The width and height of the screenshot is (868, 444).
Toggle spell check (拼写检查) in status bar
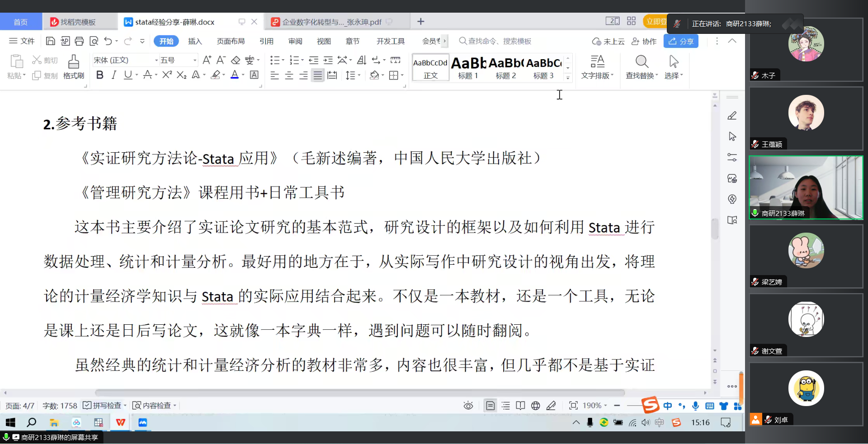[x=103, y=406]
